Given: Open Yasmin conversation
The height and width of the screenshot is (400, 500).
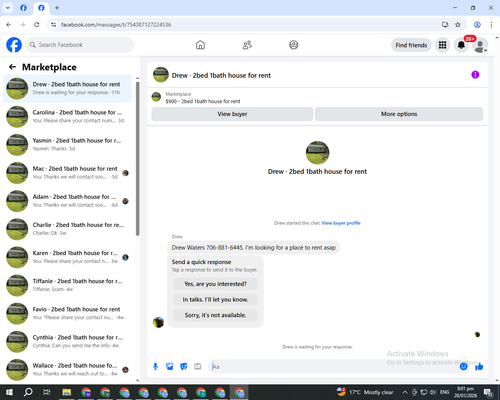Looking at the screenshot, I should 68,145.
